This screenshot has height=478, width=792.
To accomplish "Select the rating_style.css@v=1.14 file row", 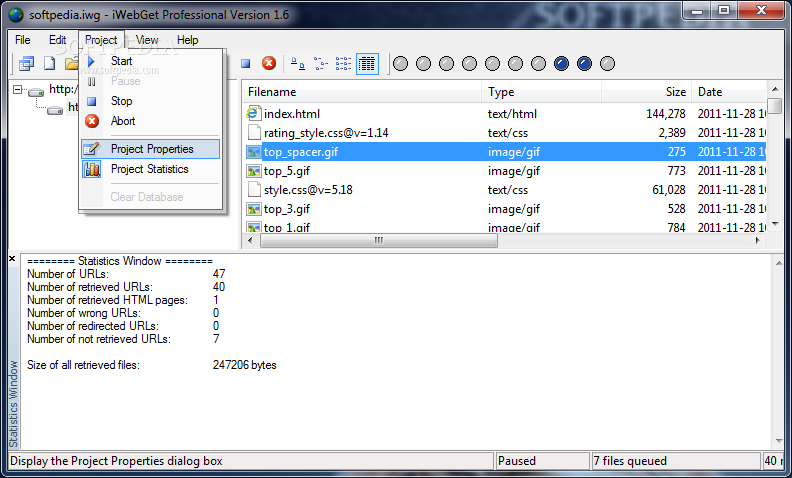I will click(505, 133).
